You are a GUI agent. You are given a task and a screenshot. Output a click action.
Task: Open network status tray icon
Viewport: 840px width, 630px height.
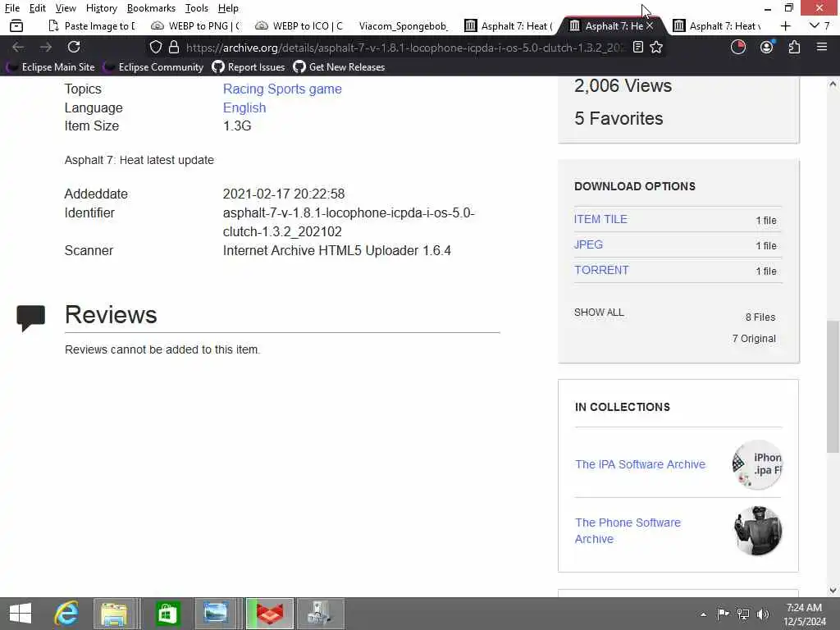click(743, 614)
